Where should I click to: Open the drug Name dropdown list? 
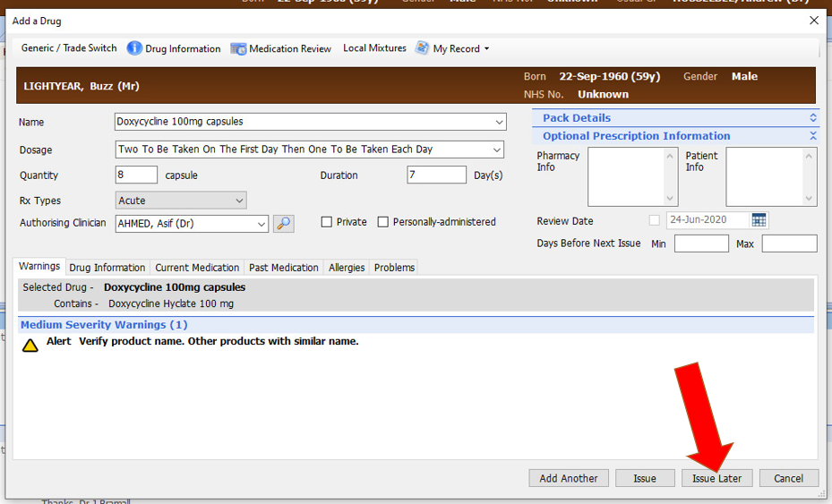pos(499,122)
